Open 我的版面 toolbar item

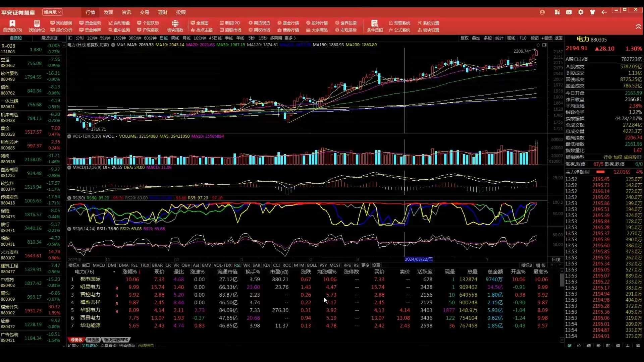pyautogui.click(x=61, y=23)
